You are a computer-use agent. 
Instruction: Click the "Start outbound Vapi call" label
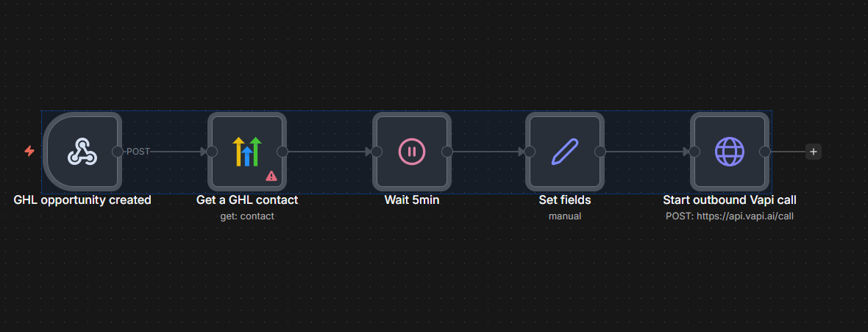pos(729,199)
